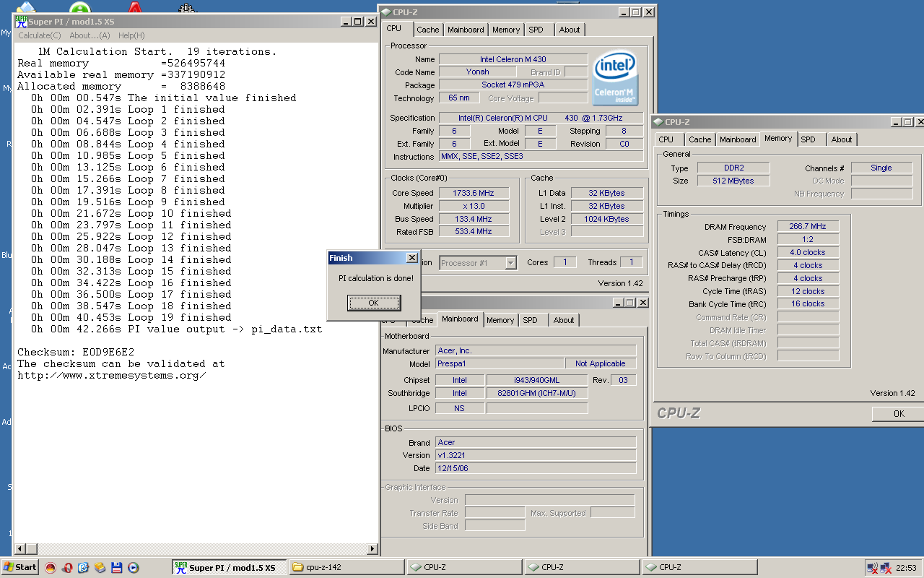Click Rated FSB 533.4 MHz value

point(474,233)
